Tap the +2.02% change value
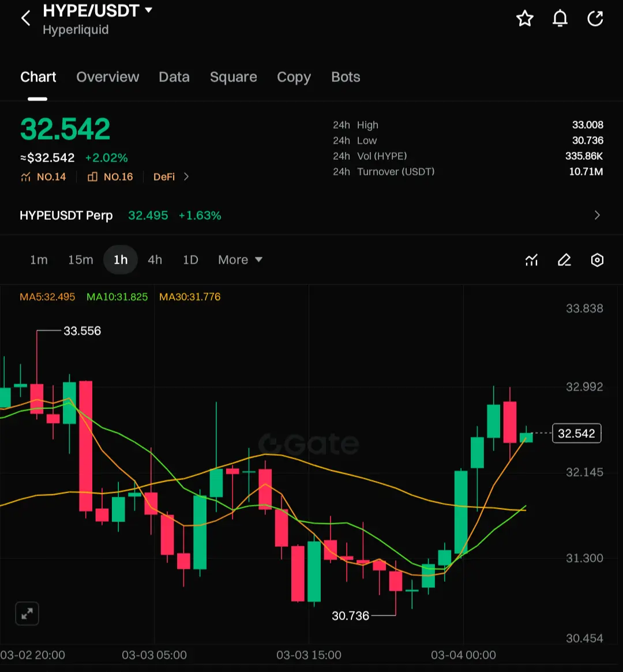Viewport: 623px width, 672px height. 106,157
